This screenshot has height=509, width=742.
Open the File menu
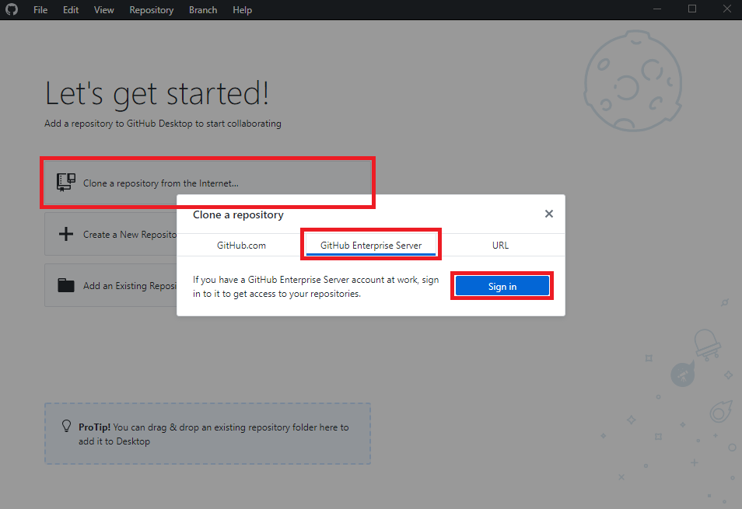(x=40, y=10)
